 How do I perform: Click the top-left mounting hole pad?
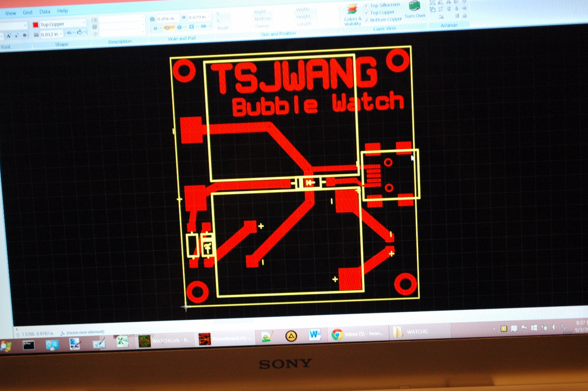[x=184, y=70]
